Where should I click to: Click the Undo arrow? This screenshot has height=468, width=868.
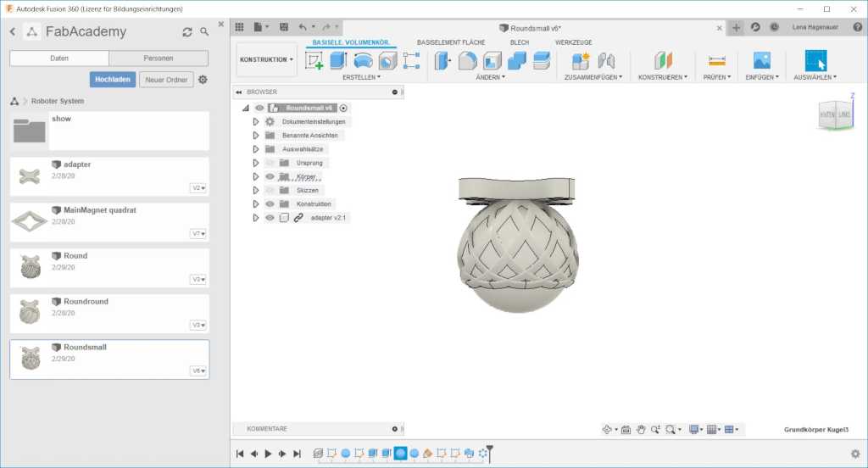coord(303,26)
